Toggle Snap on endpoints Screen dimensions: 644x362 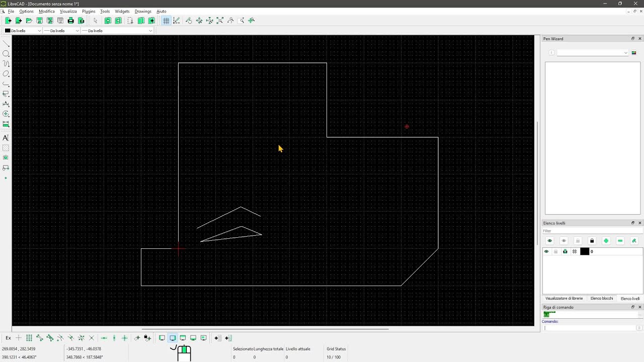pos(39,338)
